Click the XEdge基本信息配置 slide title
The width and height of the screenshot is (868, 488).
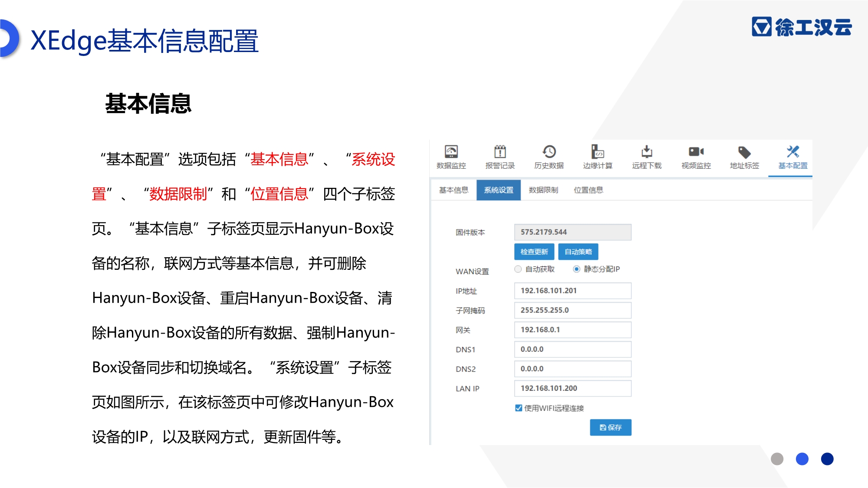(145, 41)
